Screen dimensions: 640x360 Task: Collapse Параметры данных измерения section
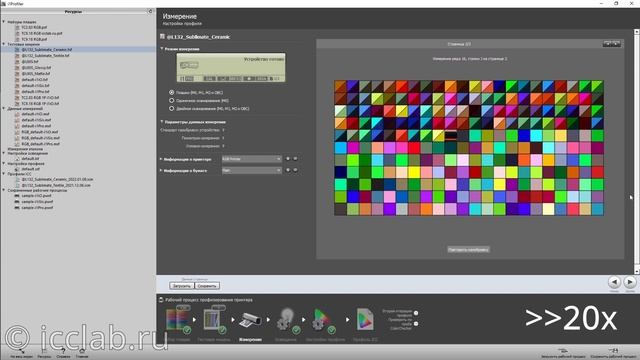click(x=162, y=122)
